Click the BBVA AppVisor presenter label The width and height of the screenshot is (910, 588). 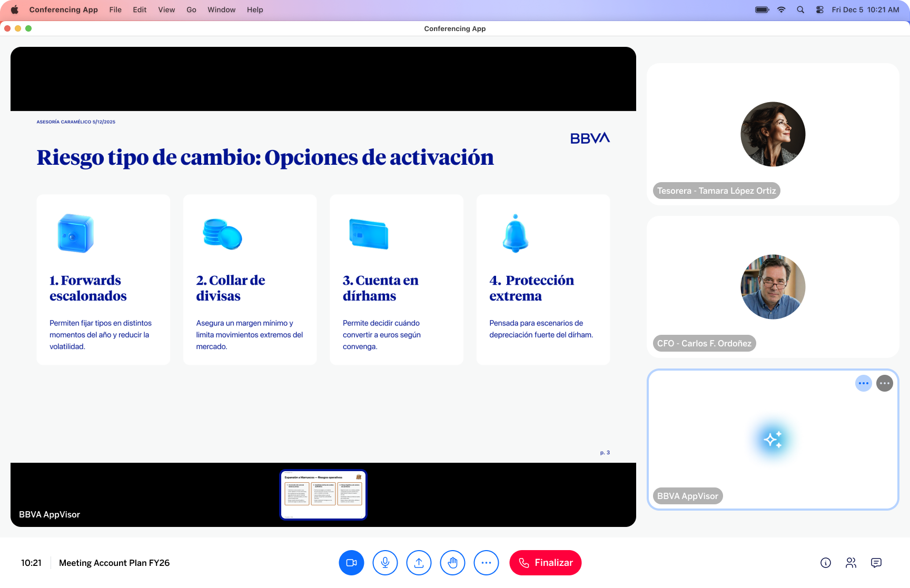click(50, 514)
